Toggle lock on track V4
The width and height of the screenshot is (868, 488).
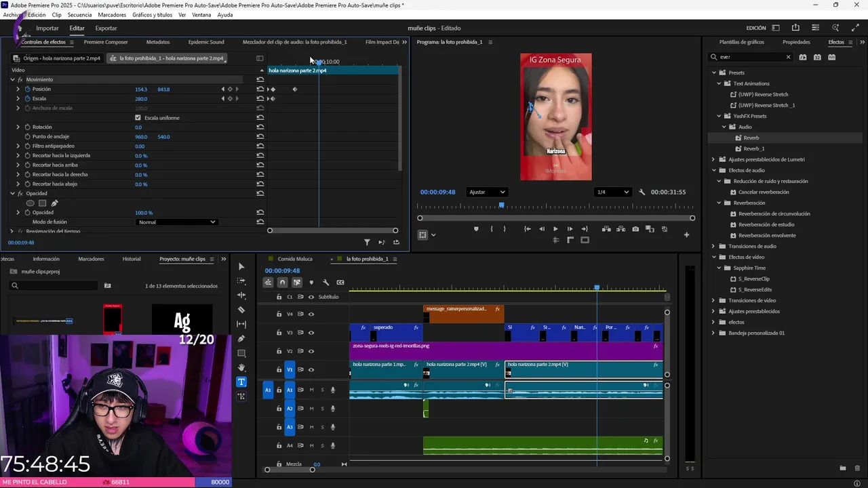coord(279,314)
